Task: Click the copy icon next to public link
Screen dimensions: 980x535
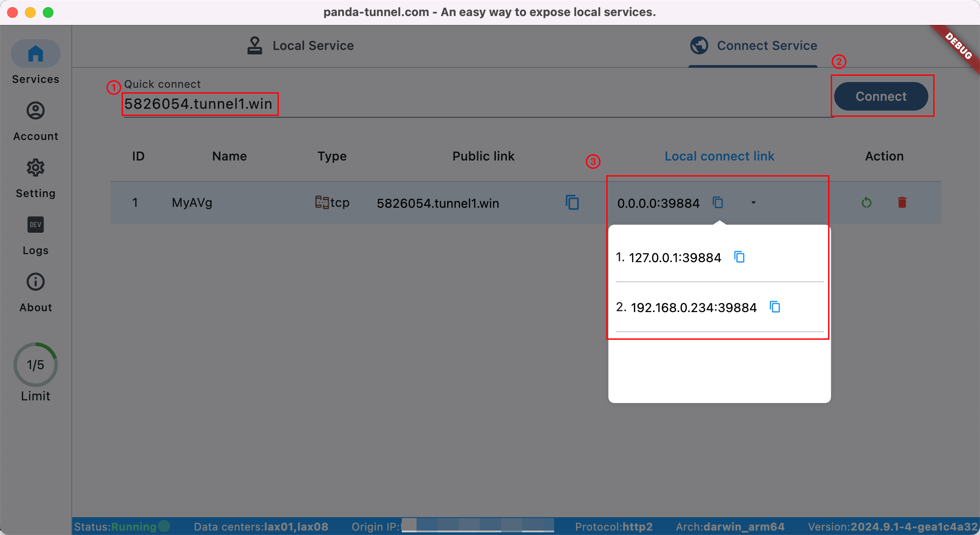Action: click(x=572, y=202)
